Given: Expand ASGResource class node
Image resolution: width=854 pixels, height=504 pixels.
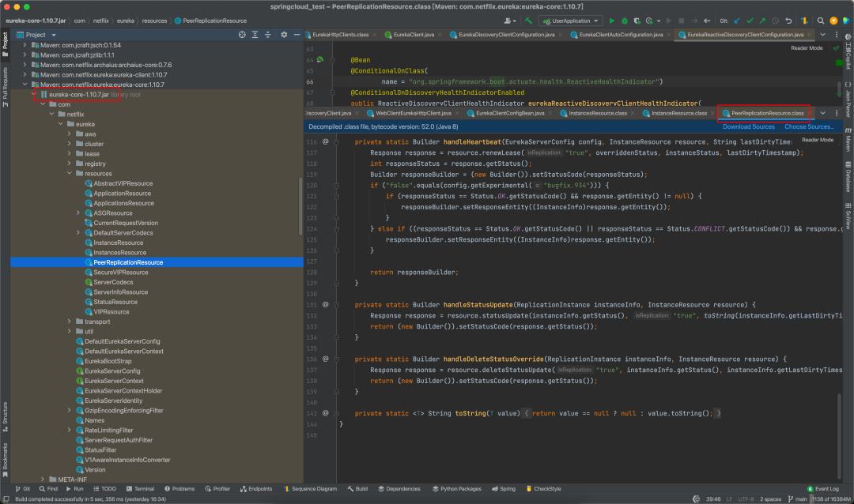Looking at the screenshot, I should (x=78, y=213).
